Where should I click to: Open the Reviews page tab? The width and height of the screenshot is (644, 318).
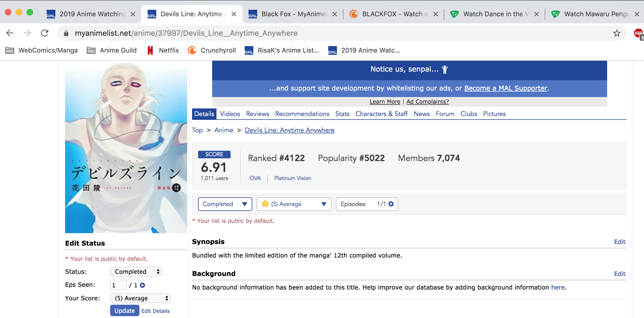[258, 114]
